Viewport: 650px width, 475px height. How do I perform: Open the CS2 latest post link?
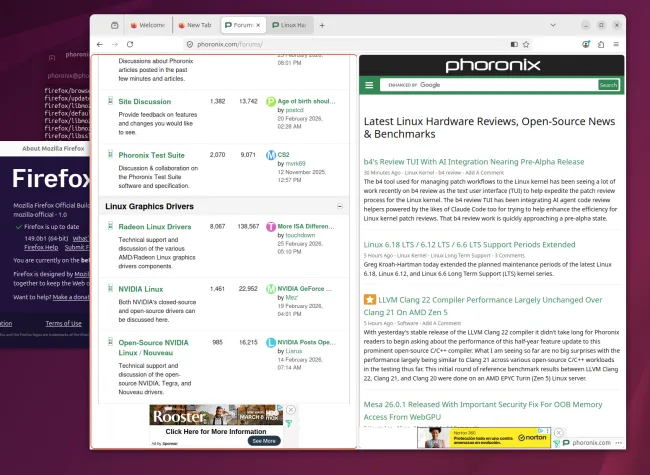(x=284, y=155)
